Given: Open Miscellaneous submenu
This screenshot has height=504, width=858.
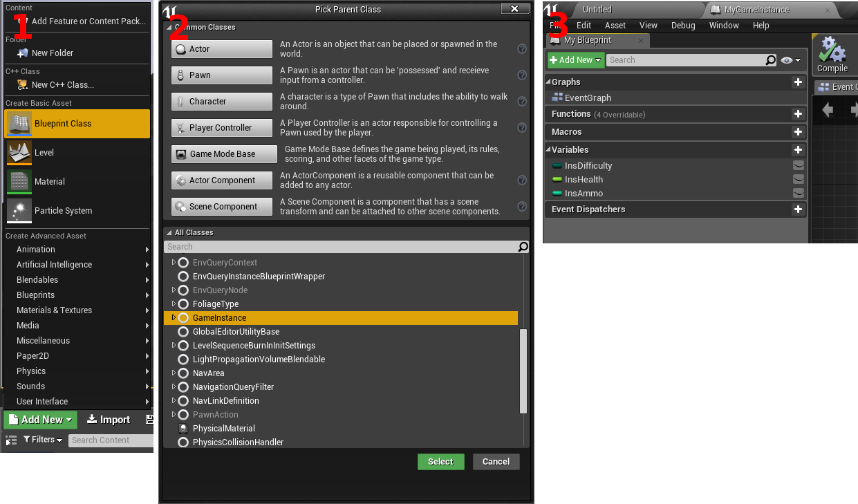Looking at the screenshot, I should coord(77,341).
